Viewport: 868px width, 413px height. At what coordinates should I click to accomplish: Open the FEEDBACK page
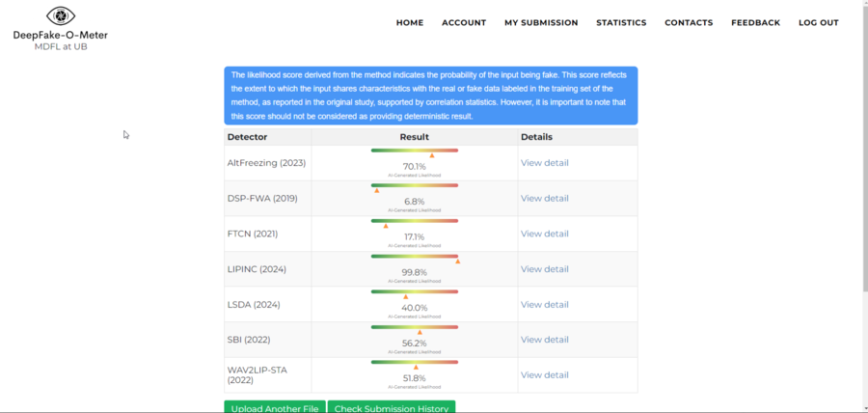coord(755,23)
